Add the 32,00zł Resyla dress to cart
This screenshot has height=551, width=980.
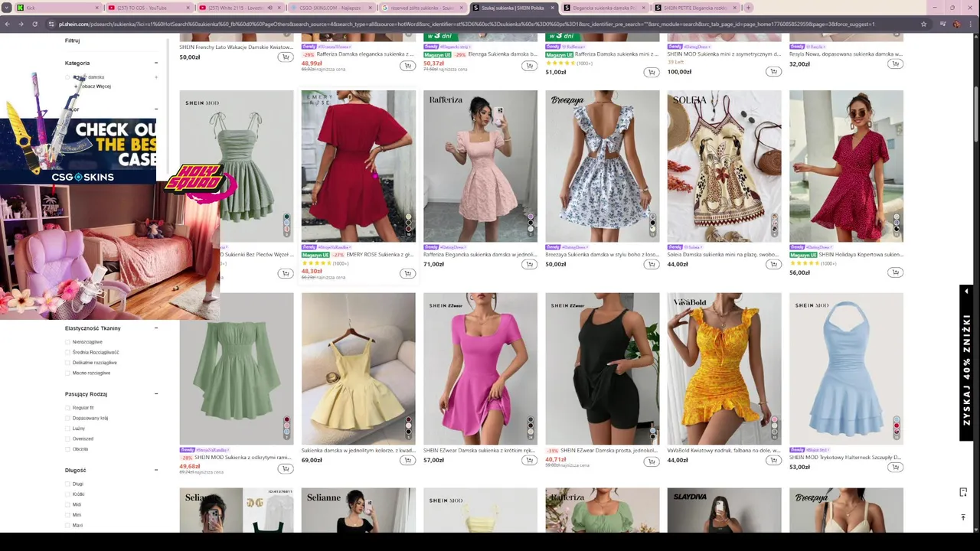895,64
